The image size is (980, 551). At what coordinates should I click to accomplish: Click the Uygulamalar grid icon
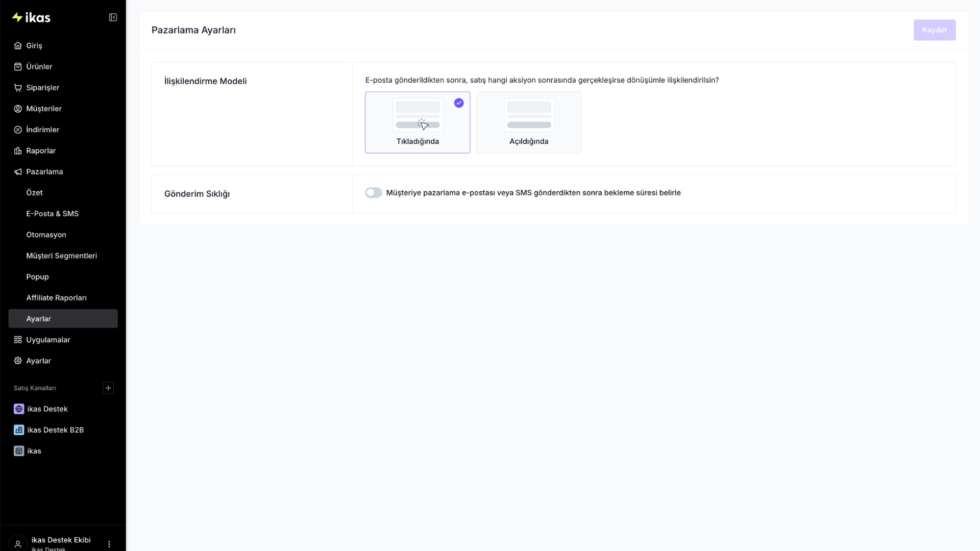[18, 340]
